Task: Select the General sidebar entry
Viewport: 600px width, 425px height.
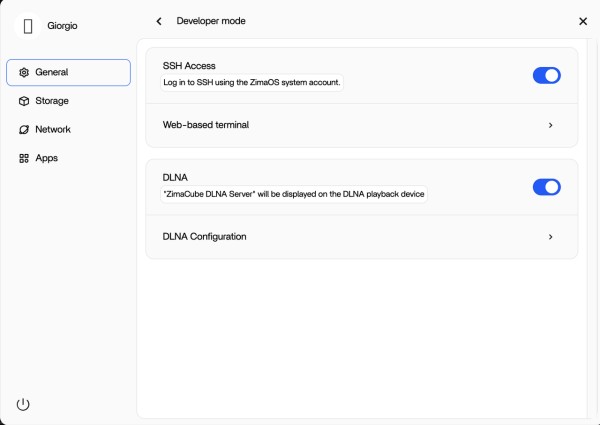Action: (68, 72)
